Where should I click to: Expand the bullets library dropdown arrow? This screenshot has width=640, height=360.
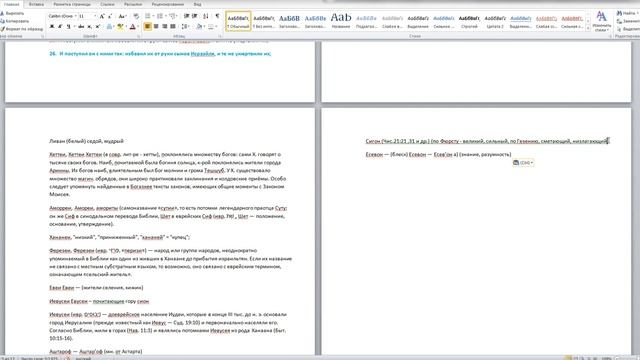tap(153, 16)
